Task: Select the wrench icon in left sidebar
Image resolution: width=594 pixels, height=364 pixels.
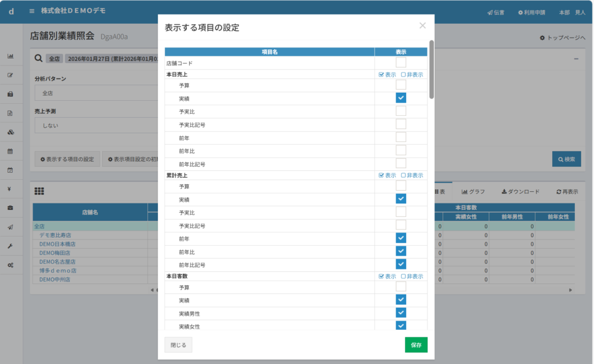Action: pos(10,246)
